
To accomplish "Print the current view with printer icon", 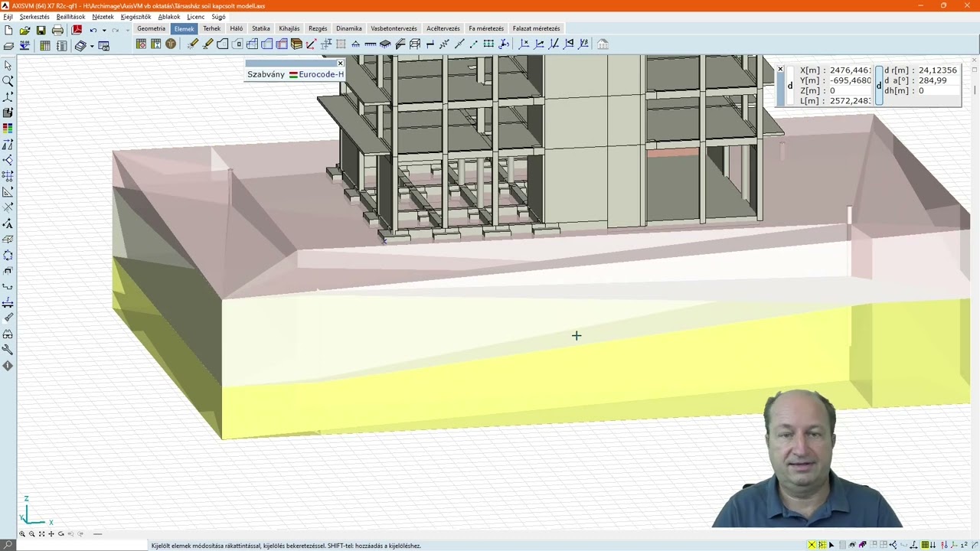I will pyautogui.click(x=57, y=31).
